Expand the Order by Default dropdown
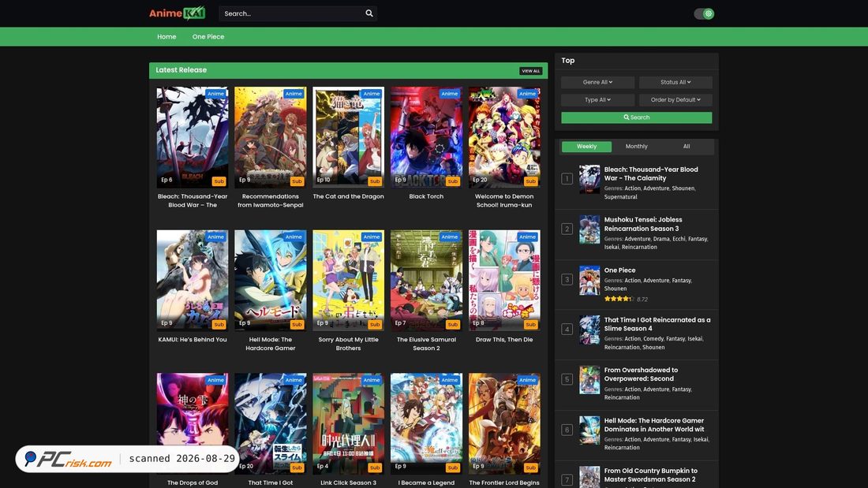The height and width of the screenshot is (488, 868). 675,99
